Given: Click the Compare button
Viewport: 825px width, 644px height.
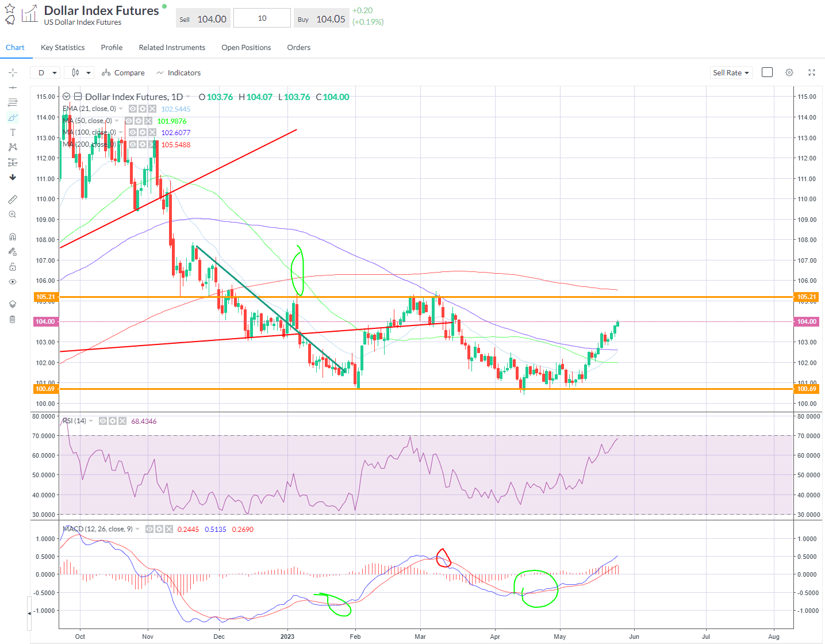Looking at the screenshot, I should pyautogui.click(x=123, y=72).
